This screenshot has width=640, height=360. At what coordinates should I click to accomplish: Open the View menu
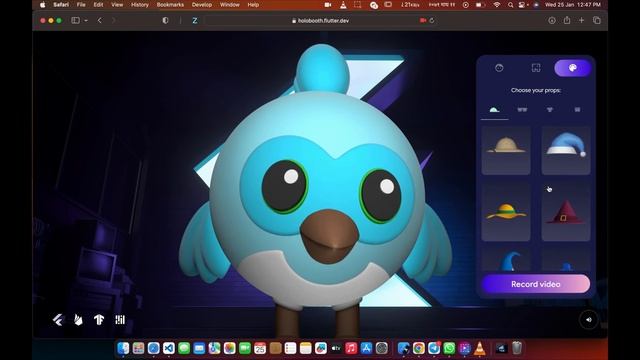coord(117,5)
